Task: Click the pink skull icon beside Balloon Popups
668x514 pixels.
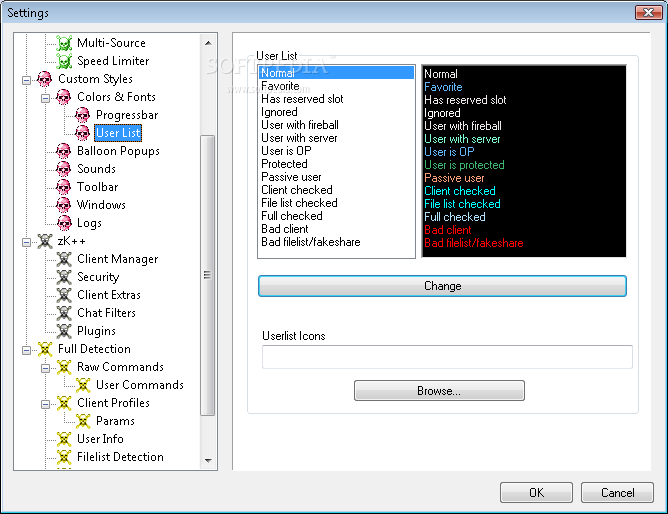Action: [64, 151]
